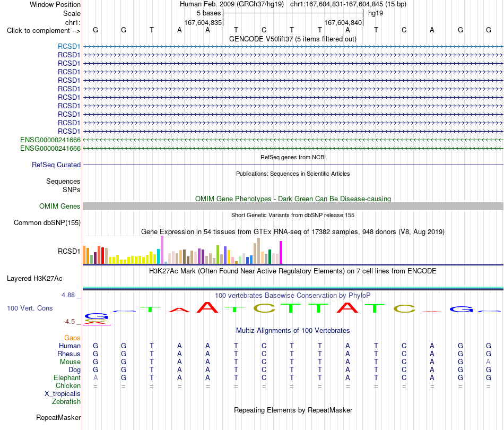504x430 pixels.
Task: Open the 'Publications: Sequences in Scientific Articles' title
Action: pyautogui.click(x=293, y=174)
